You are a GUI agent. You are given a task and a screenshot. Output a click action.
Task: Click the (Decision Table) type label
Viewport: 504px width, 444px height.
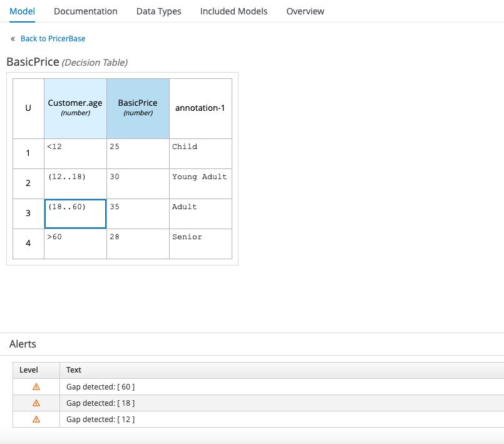tap(95, 63)
